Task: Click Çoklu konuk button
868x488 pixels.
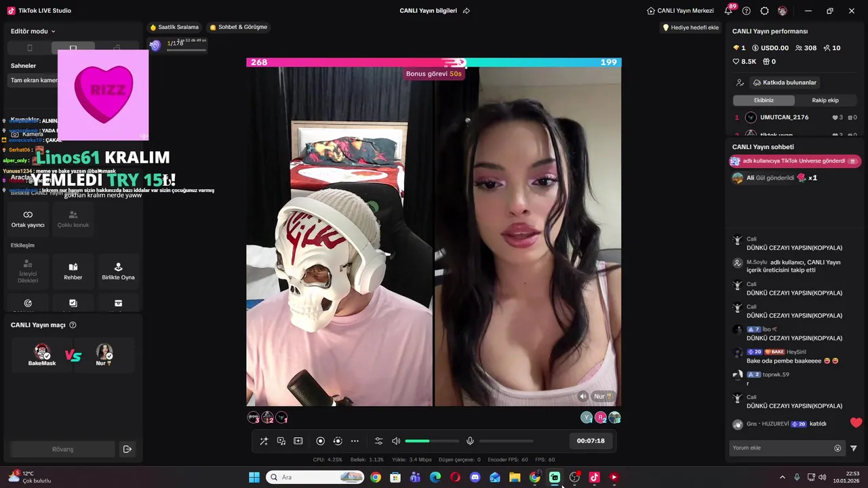Action: point(73,219)
